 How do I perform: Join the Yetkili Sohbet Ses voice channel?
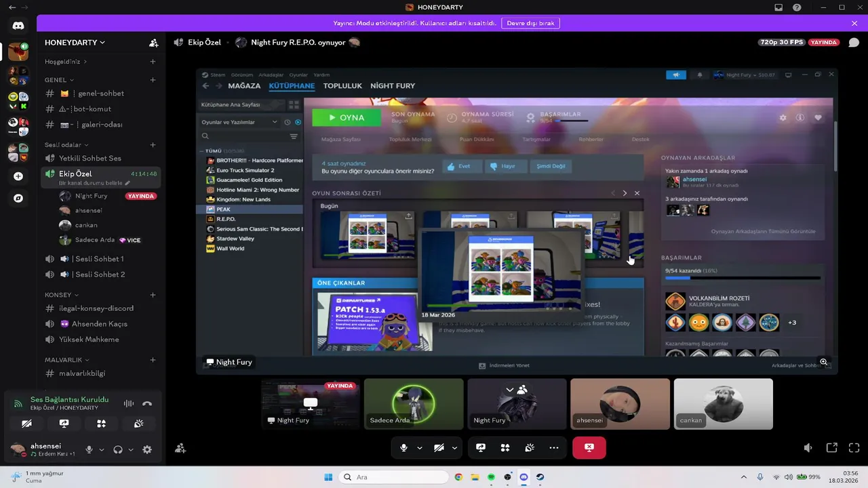coord(100,159)
